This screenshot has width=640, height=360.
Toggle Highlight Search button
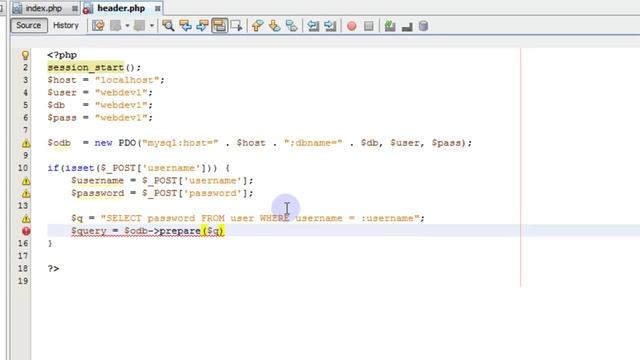tap(220, 26)
